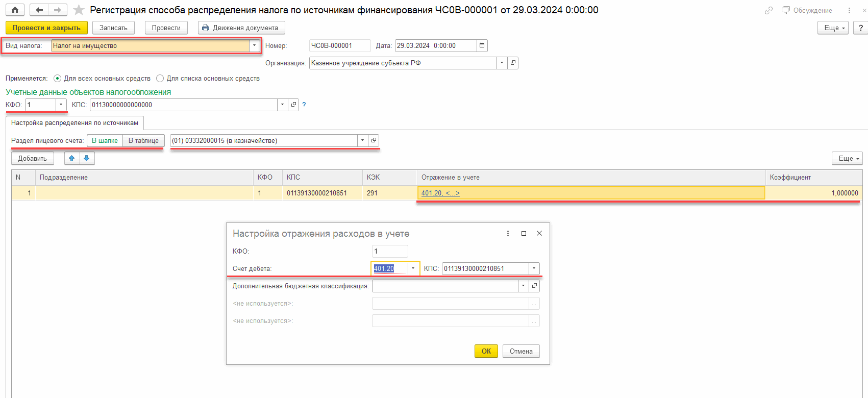Click the dialog КФО field
The image size is (868, 398).
point(390,251)
